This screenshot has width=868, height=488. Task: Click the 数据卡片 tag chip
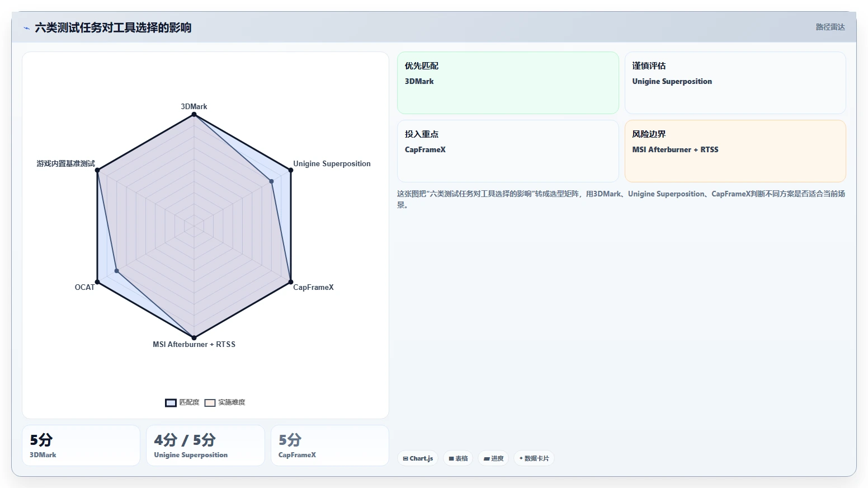pos(534,458)
